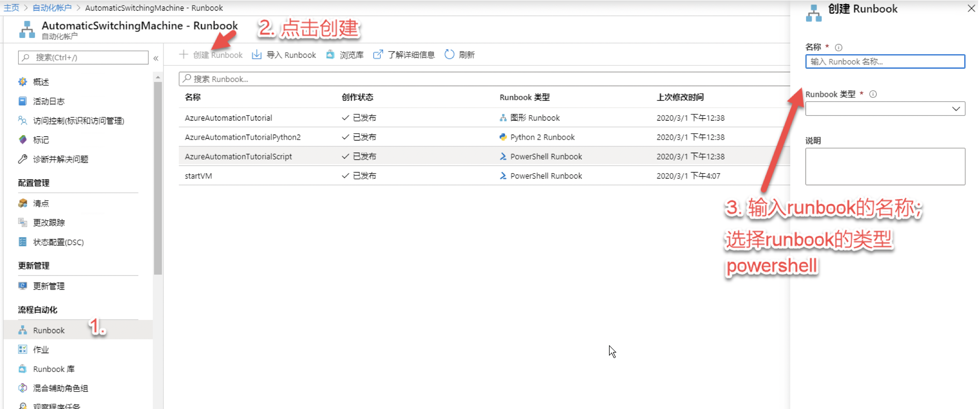This screenshot has height=409, width=980.
Task: Open 概述 overview in the sidebar
Action: coord(41,82)
